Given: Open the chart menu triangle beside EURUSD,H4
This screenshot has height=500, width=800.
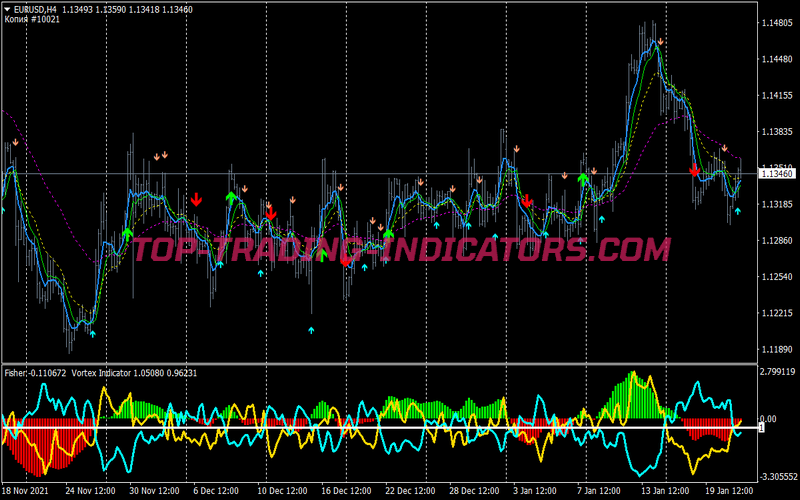Looking at the screenshot, I should click(7, 9).
